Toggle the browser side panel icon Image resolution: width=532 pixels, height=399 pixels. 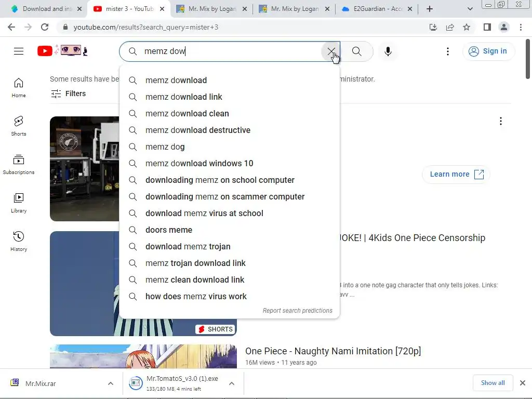click(x=487, y=27)
